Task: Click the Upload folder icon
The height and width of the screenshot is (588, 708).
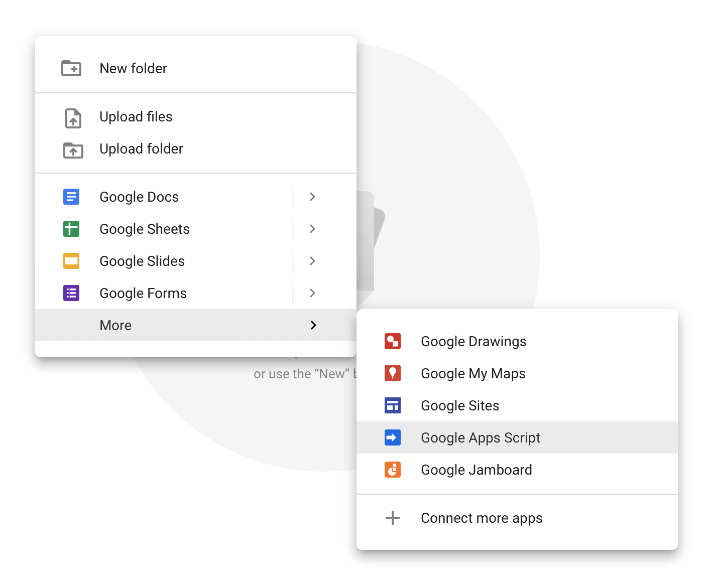Action: [x=73, y=150]
